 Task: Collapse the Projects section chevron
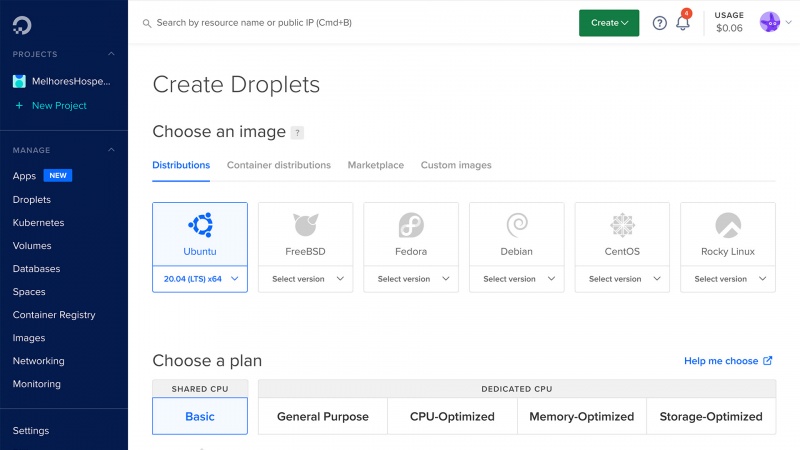point(112,54)
